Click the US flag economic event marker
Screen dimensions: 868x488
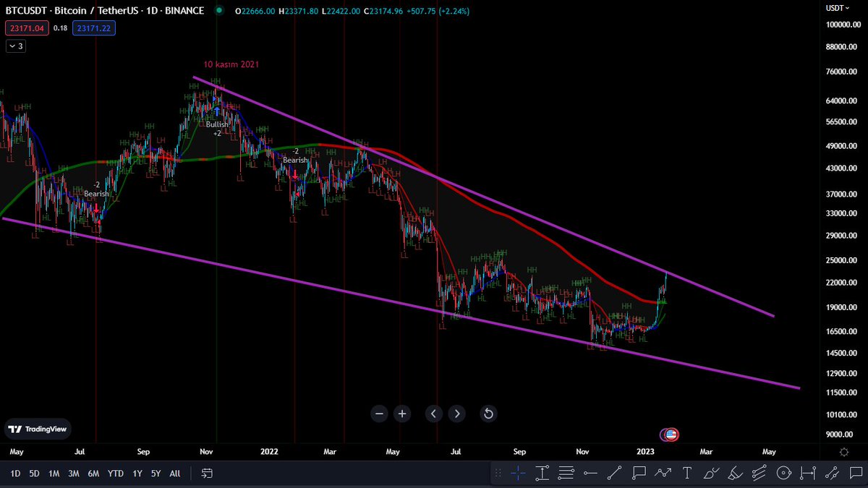pyautogui.click(x=671, y=435)
